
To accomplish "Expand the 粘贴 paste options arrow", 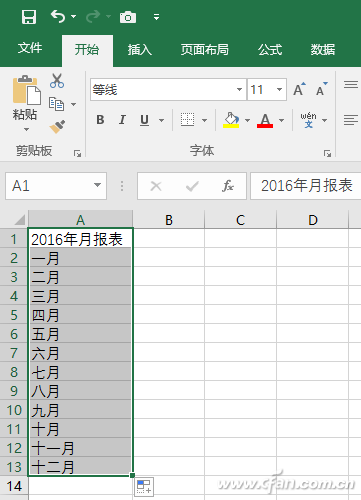I will [26, 129].
